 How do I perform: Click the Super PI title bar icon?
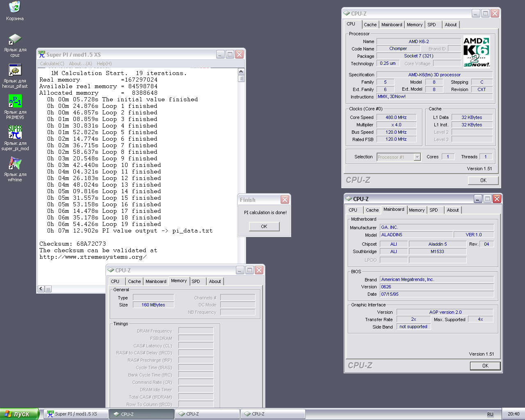pyautogui.click(x=41, y=54)
